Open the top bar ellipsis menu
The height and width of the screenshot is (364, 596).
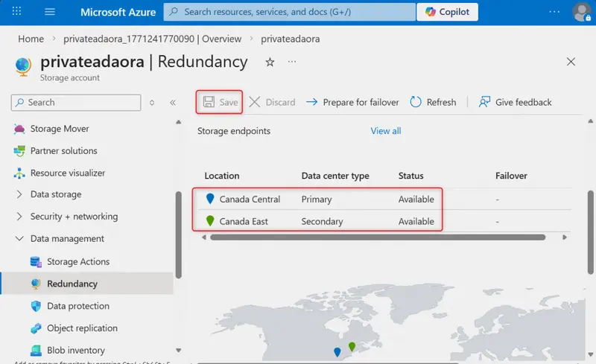point(554,12)
